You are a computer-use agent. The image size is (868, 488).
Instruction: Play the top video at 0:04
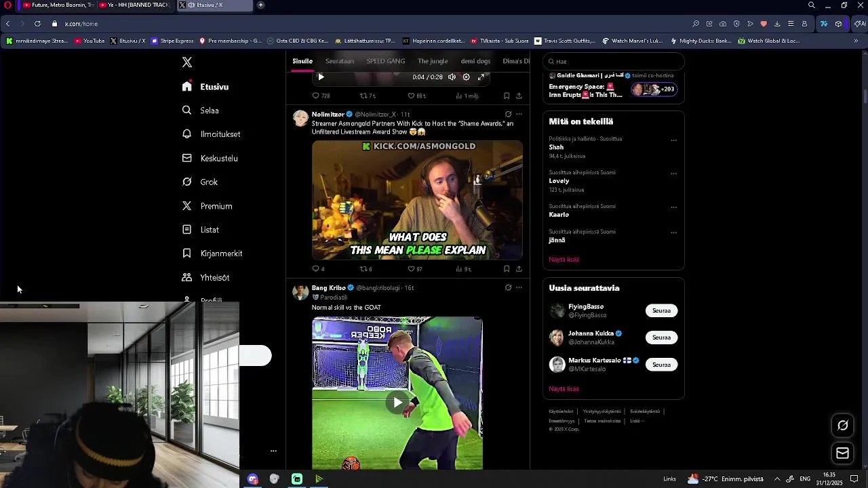pos(321,77)
